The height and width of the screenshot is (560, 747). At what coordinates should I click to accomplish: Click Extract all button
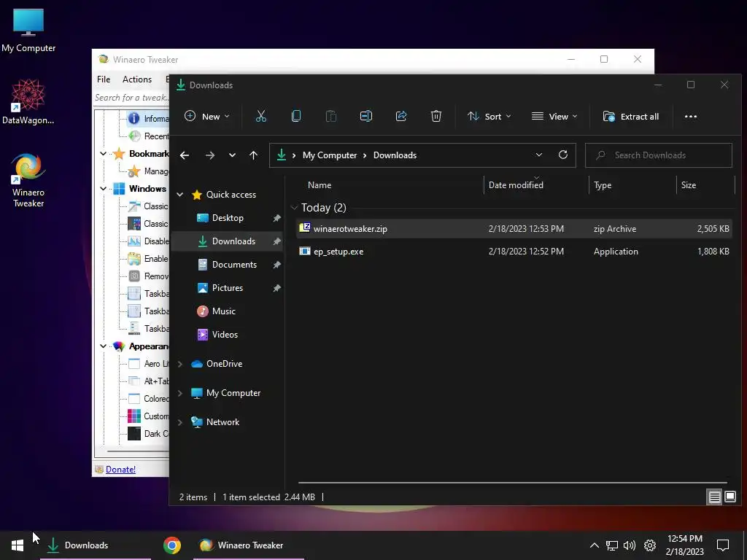631,116
